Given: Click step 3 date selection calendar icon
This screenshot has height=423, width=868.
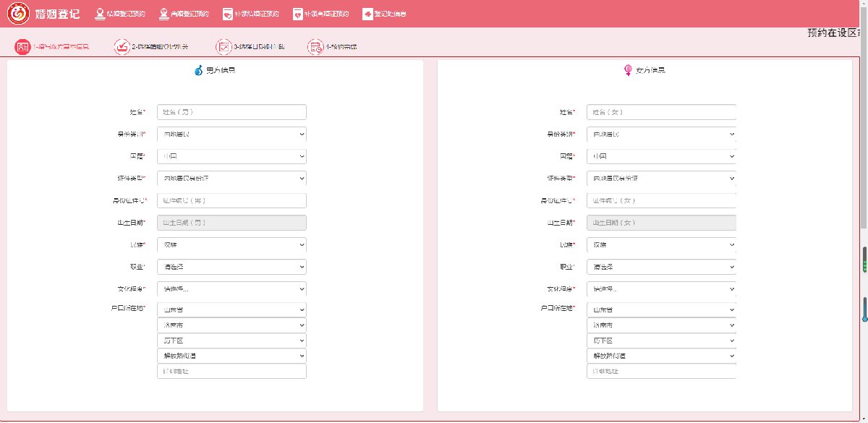Looking at the screenshot, I should (x=224, y=46).
